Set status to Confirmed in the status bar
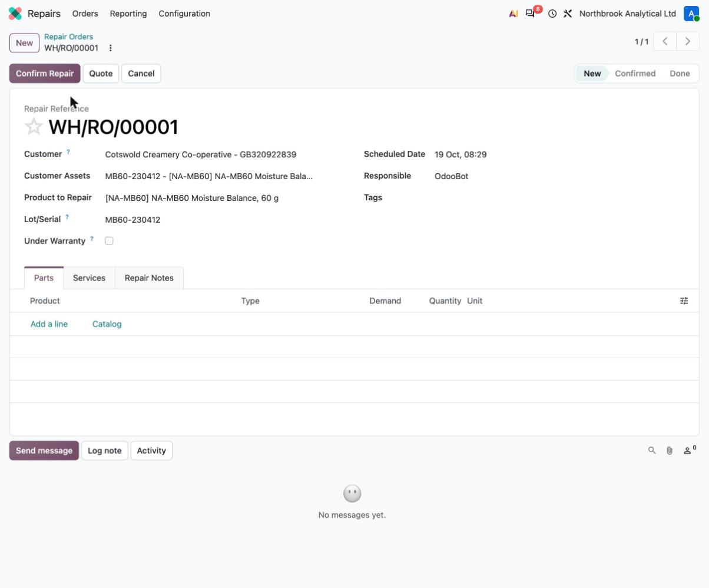The height and width of the screenshot is (588, 709). 635,74
